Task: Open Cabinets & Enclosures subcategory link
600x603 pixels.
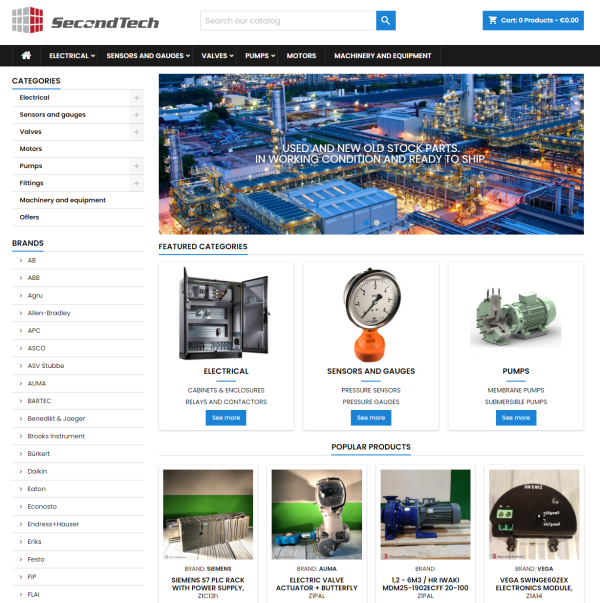Action: coord(226,390)
